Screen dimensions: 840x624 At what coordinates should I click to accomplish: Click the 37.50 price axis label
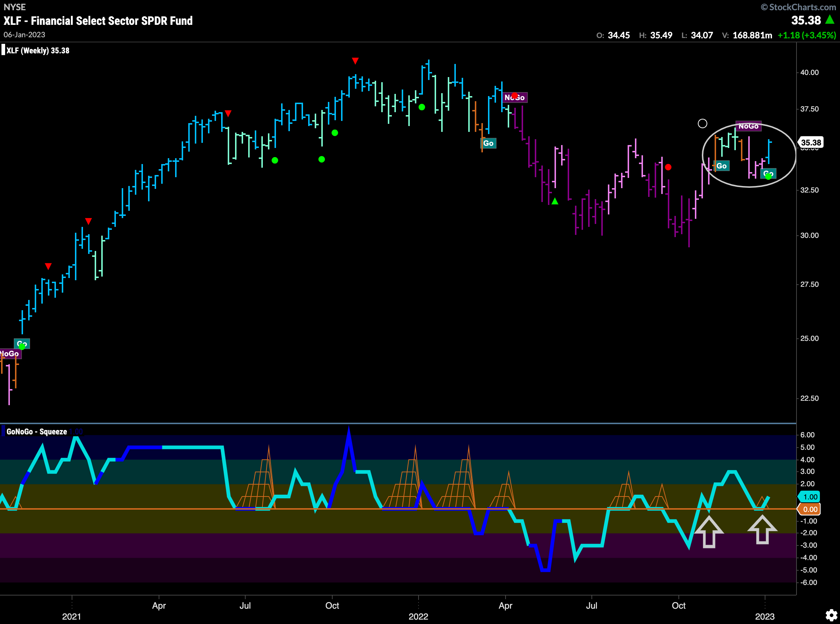pos(809,109)
